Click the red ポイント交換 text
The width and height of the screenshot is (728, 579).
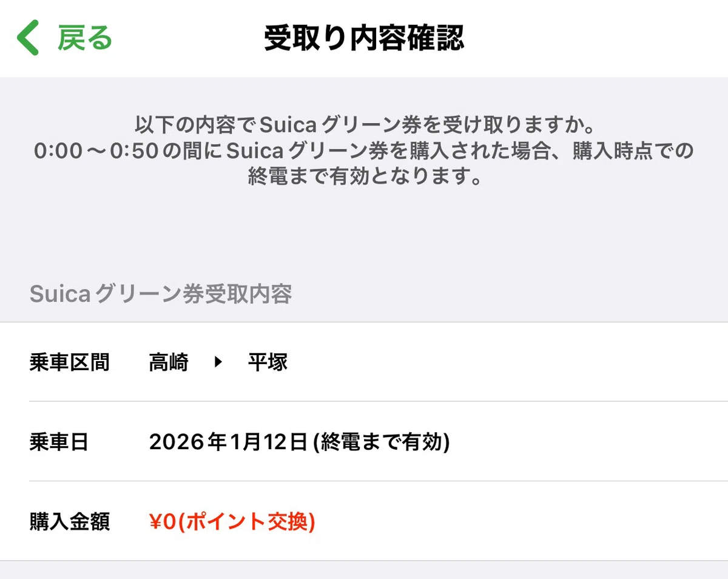(x=248, y=521)
